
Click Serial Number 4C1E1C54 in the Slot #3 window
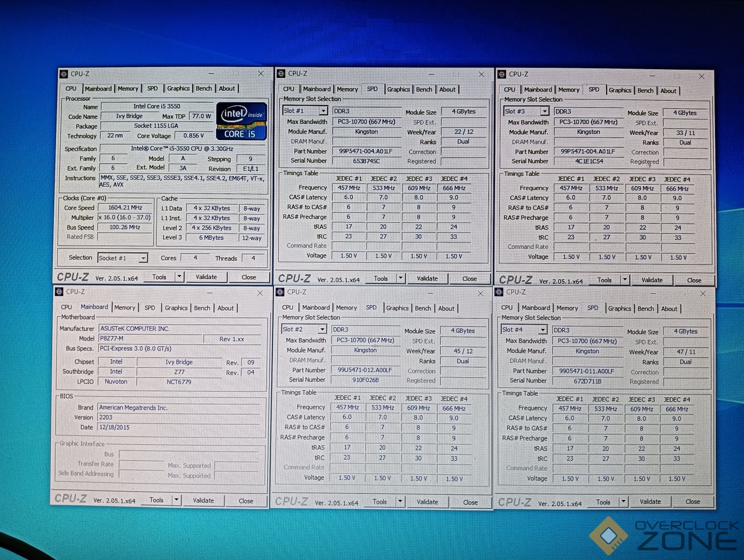pyautogui.click(x=589, y=161)
